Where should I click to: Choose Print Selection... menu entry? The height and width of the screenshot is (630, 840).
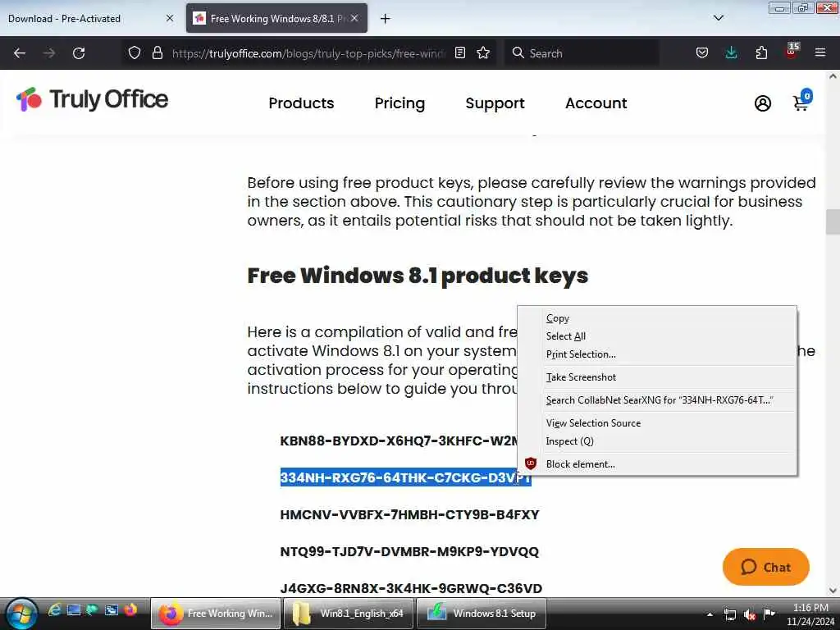[657, 354]
